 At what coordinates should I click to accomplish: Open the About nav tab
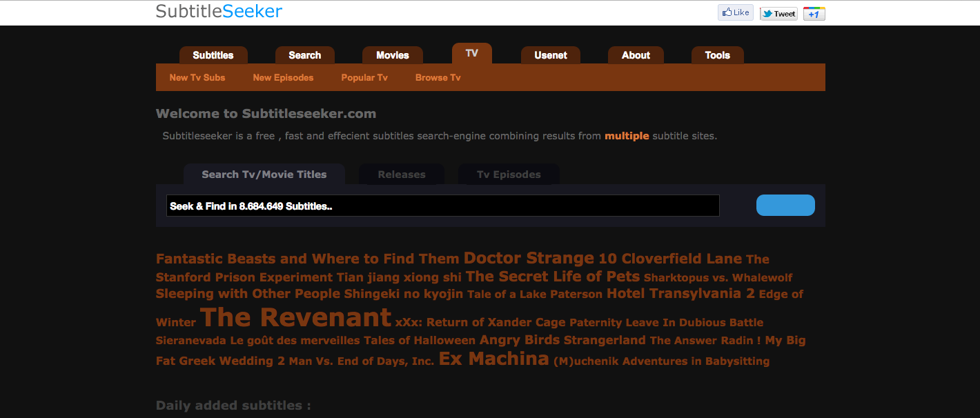(636, 55)
